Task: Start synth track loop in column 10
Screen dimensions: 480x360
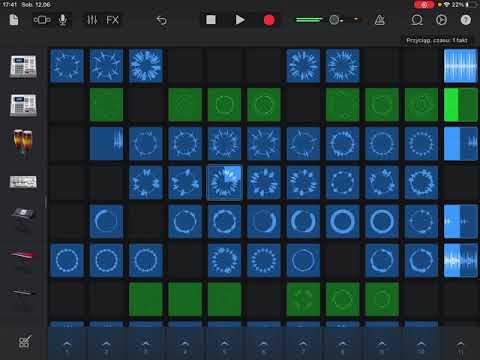Action: (x=421, y=183)
